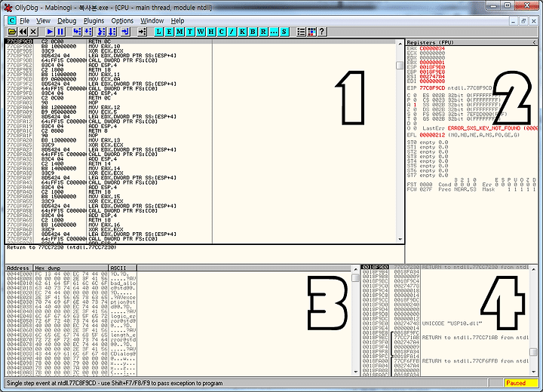Open the Options menu
Viewport: 543px width, 392px height.
122,21
